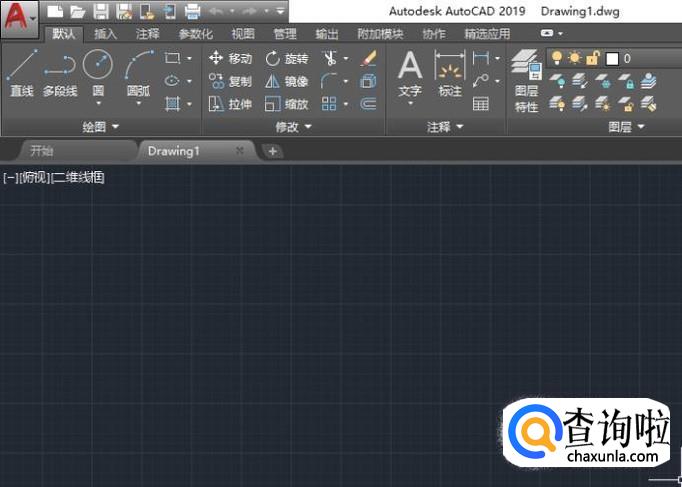
Task: Click the Leader arrow icon
Action: point(481,81)
